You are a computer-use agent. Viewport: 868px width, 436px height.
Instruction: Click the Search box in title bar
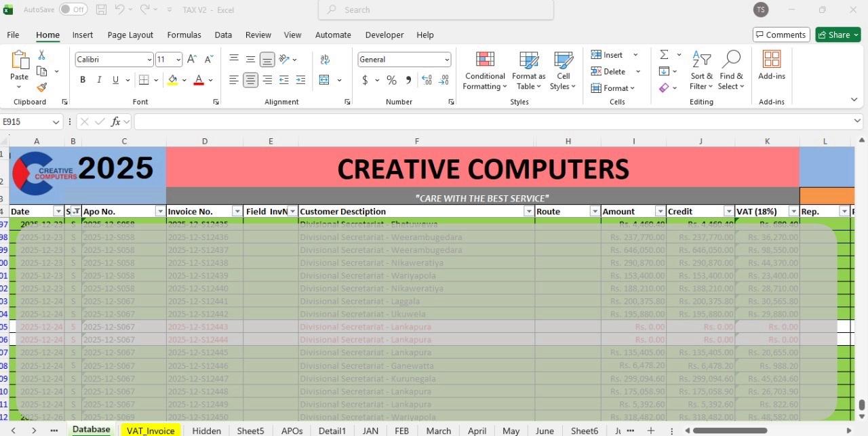436,9
